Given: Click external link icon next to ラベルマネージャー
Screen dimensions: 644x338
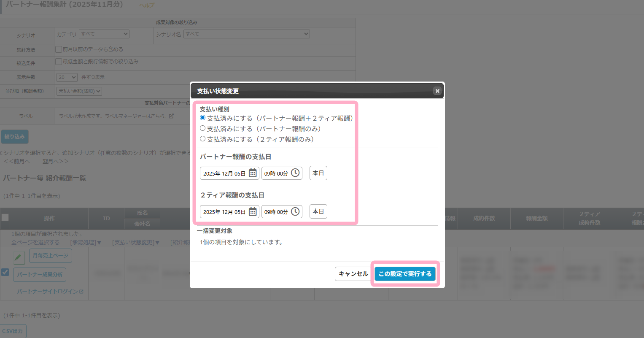Looking at the screenshot, I should click(171, 116).
